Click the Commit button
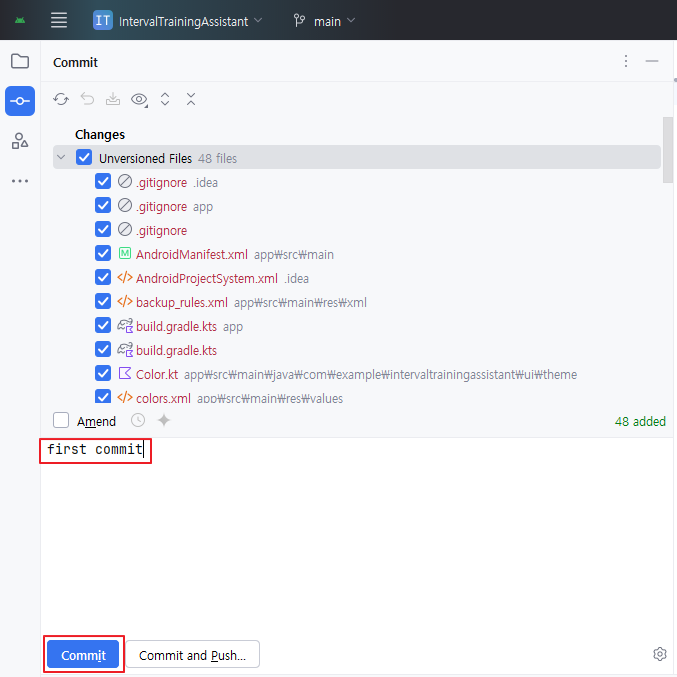677x677 pixels. point(83,655)
